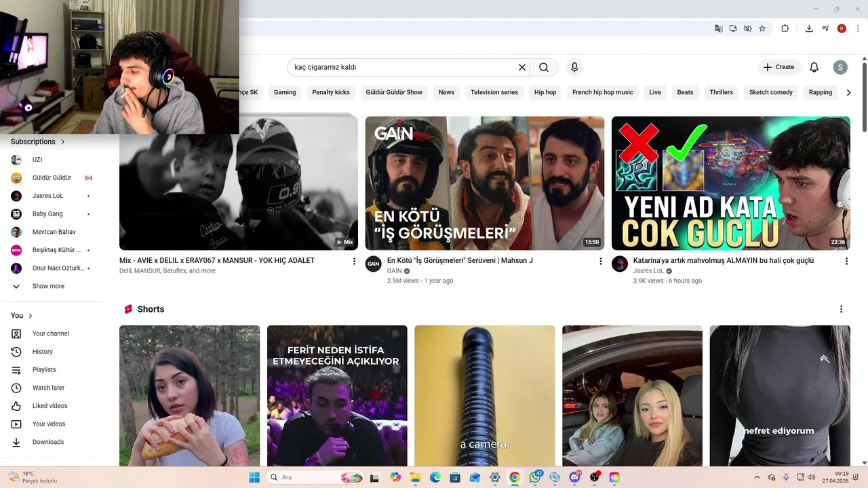
Task: Open Your channel icon link
Action: [x=16, y=333]
